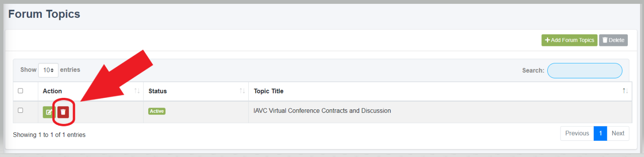Click the green edit pencil icon
The image size is (644, 157).
pos(49,112)
